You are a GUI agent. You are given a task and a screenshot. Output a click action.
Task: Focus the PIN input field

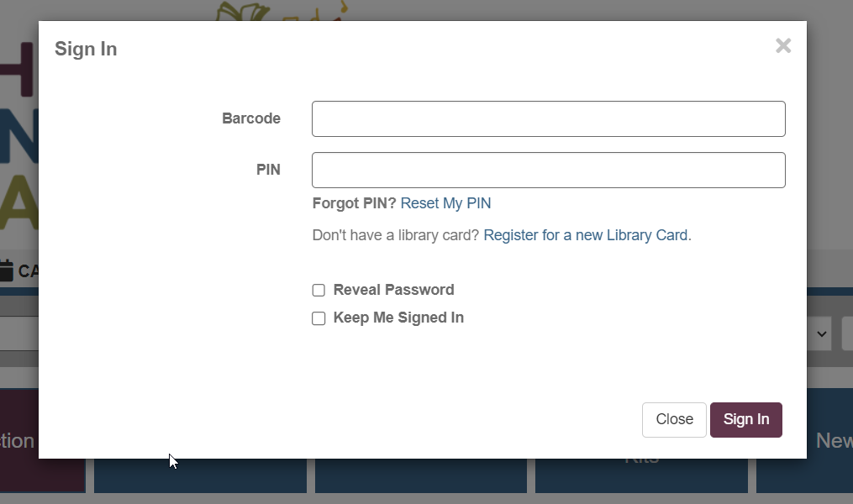pyautogui.click(x=548, y=171)
